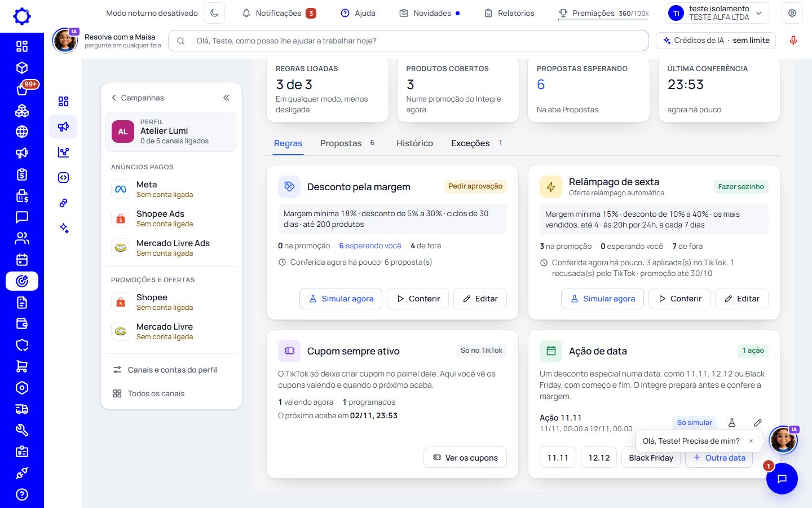The width and height of the screenshot is (812, 508).
Task: Toggle night mode with the moon button
Action: (214, 13)
